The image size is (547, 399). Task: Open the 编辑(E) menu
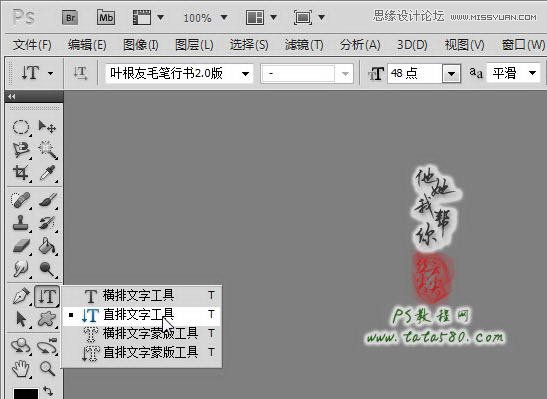click(87, 45)
